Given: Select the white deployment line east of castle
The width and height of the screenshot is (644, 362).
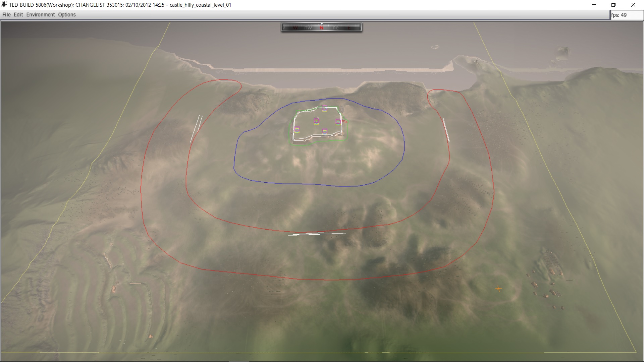Looking at the screenshot, I should [446, 130].
